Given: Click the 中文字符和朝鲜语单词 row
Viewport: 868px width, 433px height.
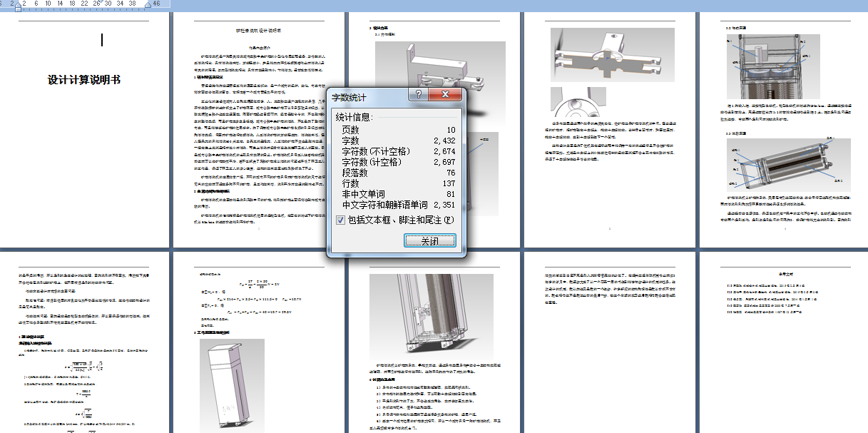Looking at the screenshot, I should pyautogui.click(x=398, y=205).
